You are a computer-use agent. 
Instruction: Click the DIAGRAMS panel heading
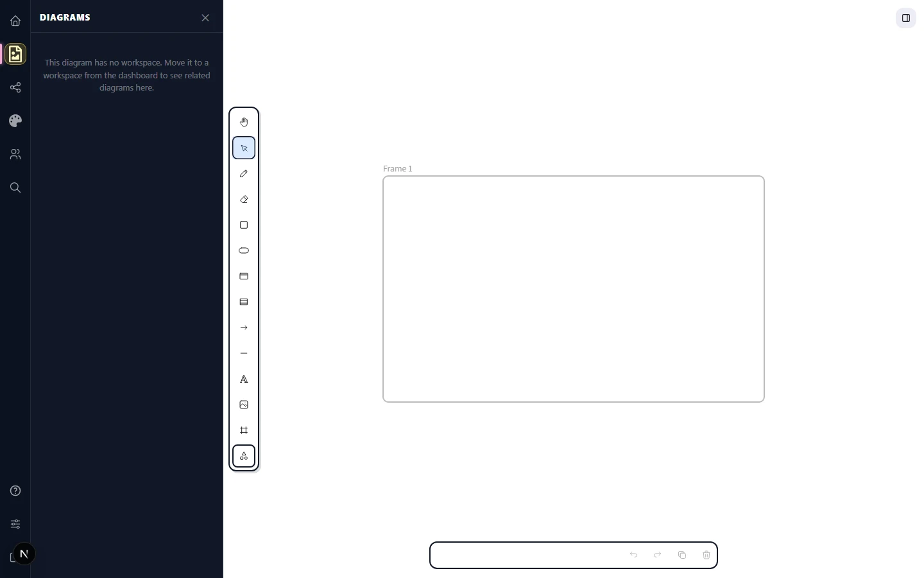pyautogui.click(x=65, y=17)
